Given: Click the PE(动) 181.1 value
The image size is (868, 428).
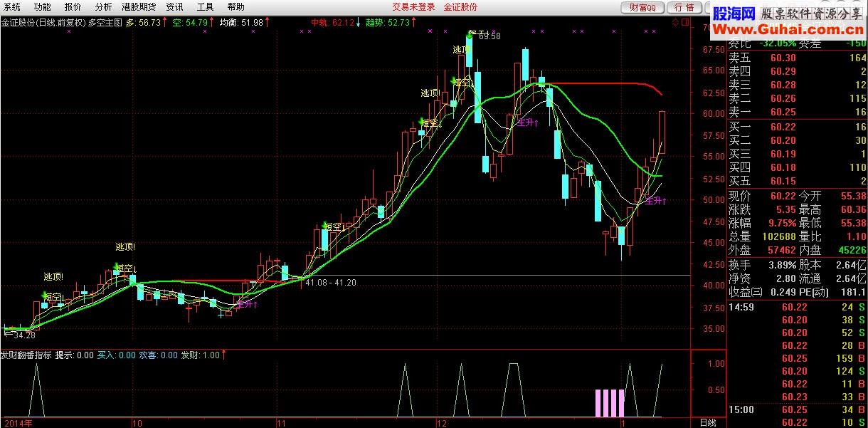Looking at the screenshot, I should 853,292.
